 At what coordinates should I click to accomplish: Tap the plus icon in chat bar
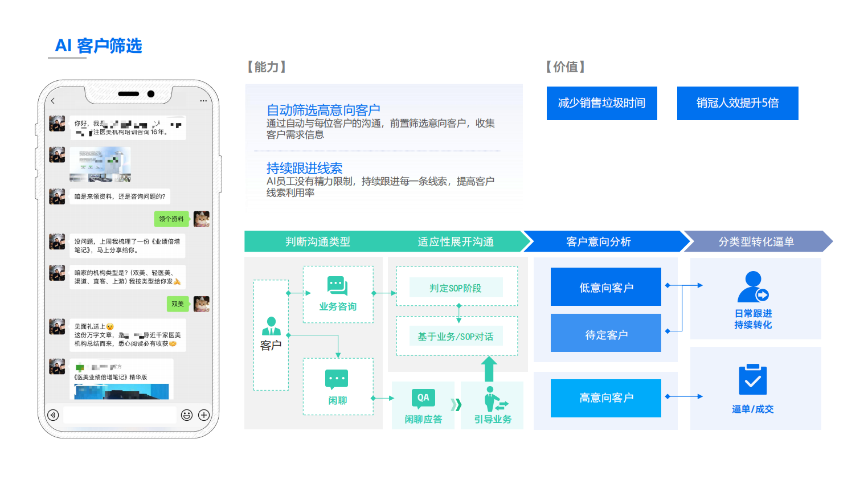pos(204,415)
